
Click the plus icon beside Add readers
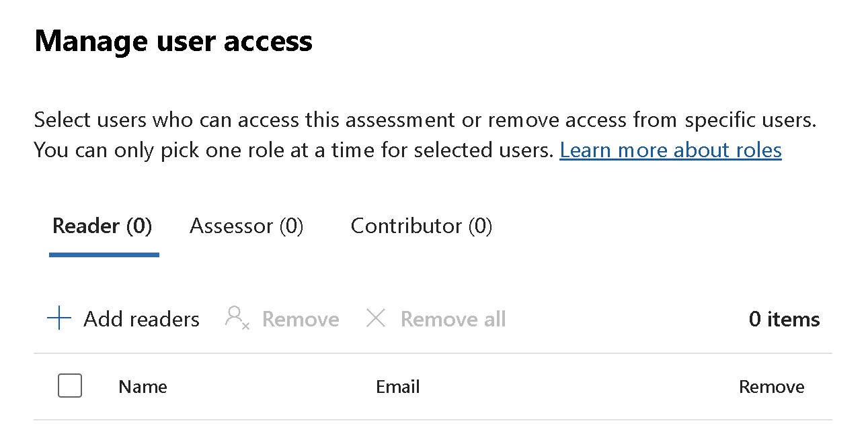pyautogui.click(x=59, y=318)
